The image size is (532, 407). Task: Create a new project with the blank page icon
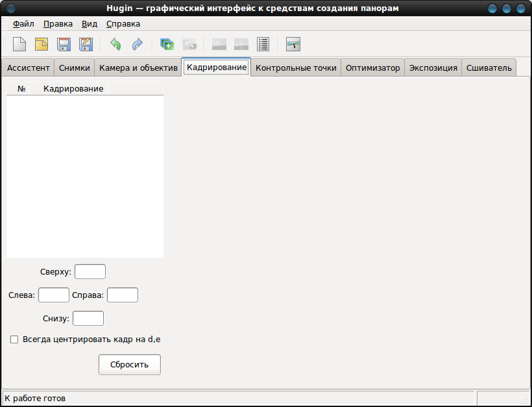(19, 44)
